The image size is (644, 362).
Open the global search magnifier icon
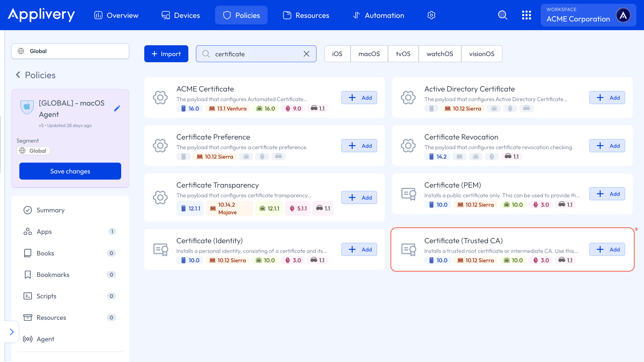click(503, 15)
